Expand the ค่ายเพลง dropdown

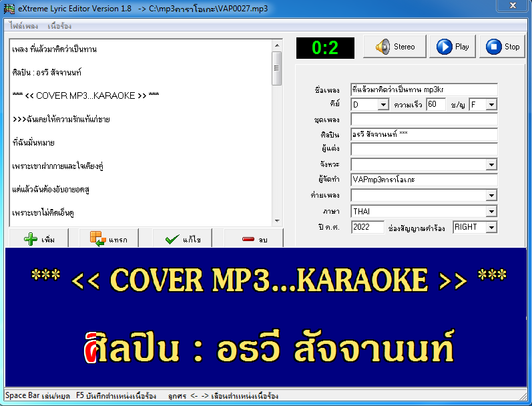coord(491,195)
